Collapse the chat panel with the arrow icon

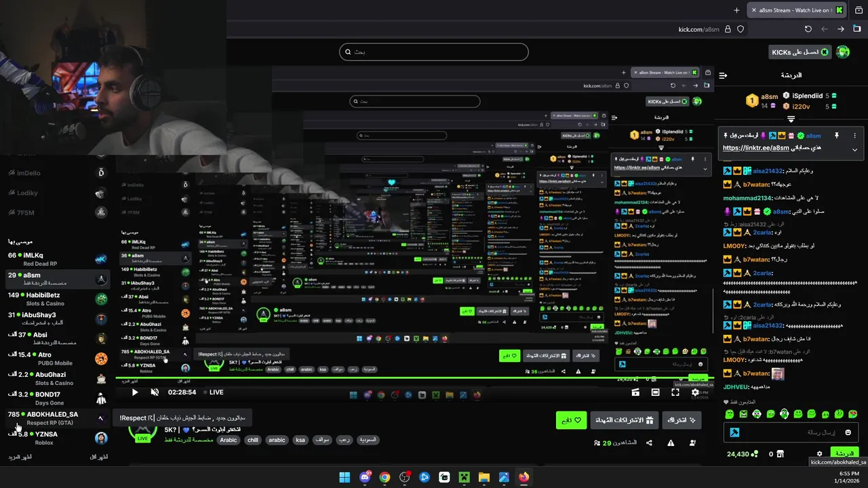click(723, 75)
